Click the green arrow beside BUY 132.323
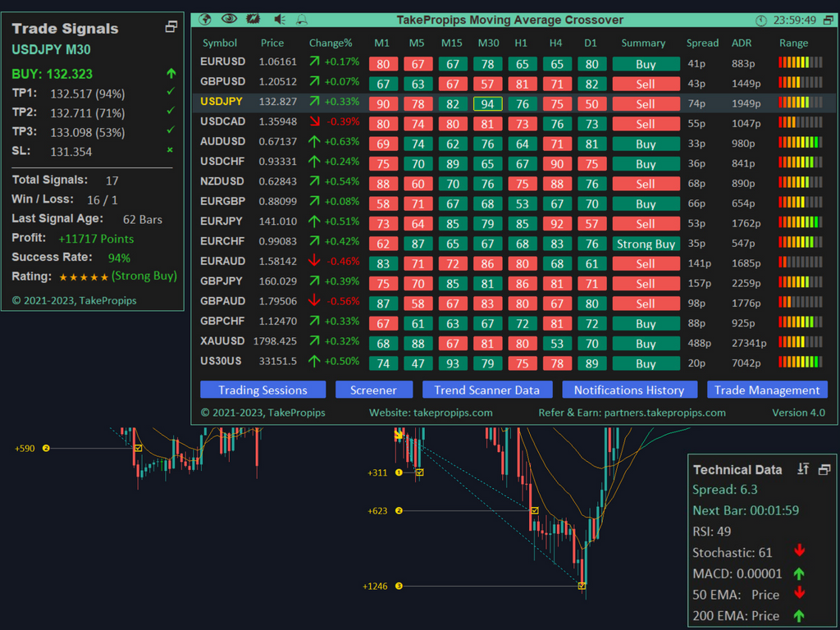Viewport: 840px width, 630px height. pyautogui.click(x=171, y=74)
